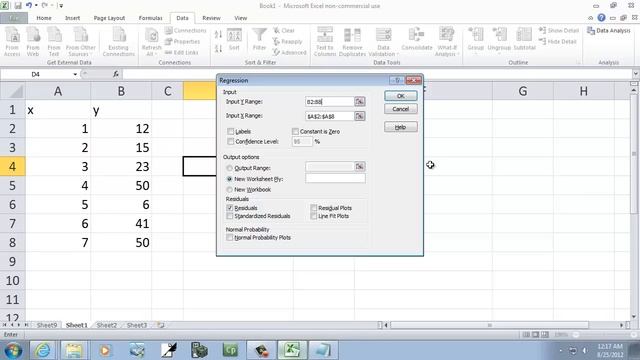Screen dimensions: 640x360
Task: Enable Constant is Zero checkbox
Action: pyautogui.click(x=295, y=131)
